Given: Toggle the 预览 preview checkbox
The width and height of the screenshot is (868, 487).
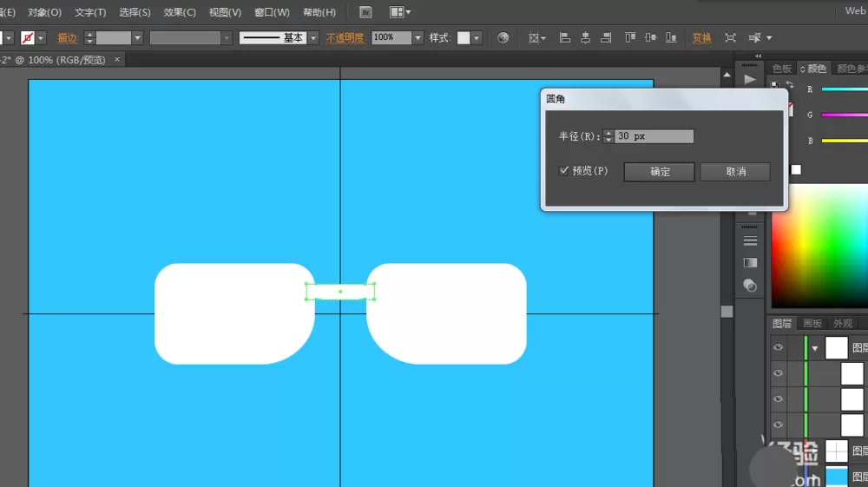Looking at the screenshot, I should pos(563,170).
